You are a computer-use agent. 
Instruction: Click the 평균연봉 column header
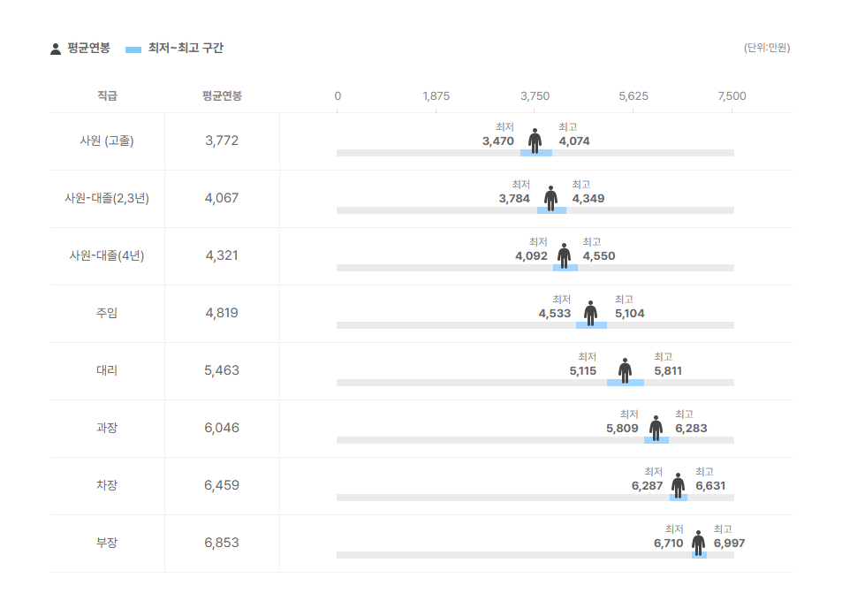pos(222,96)
